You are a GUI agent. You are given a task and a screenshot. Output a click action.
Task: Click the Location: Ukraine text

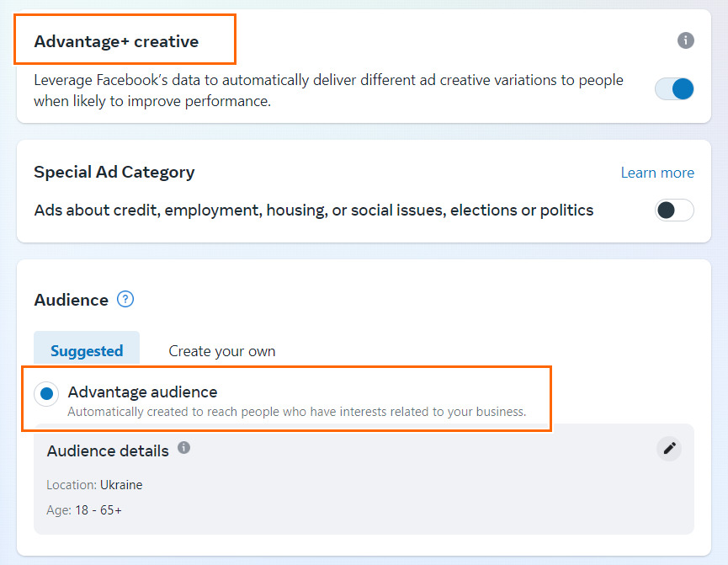tap(94, 485)
